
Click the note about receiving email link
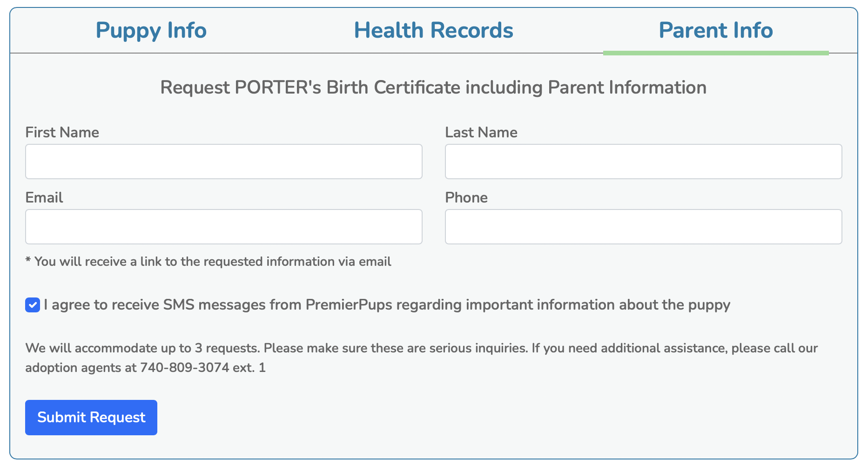[x=208, y=262]
